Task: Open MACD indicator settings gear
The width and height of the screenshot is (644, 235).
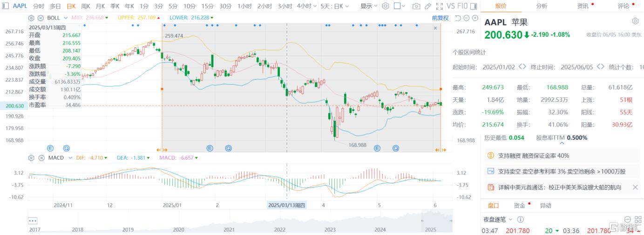Action: 31,158
